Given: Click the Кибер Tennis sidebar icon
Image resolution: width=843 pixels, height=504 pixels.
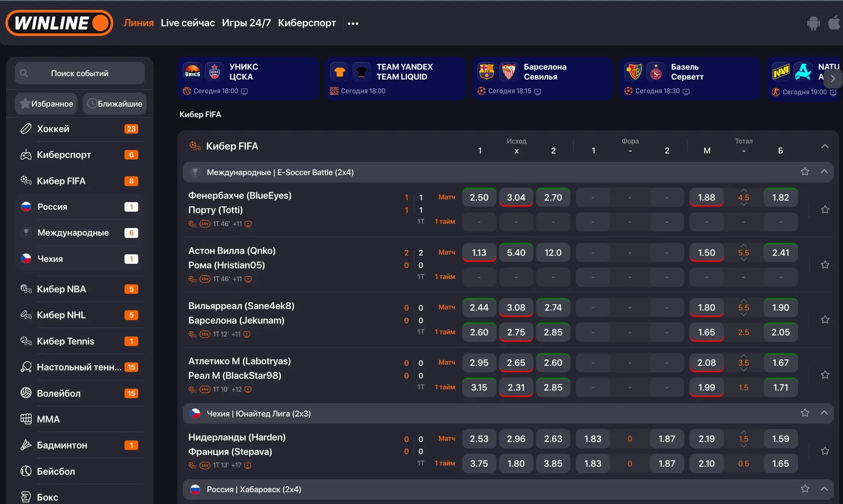Looking at the screenshot, I should tap(26, 341).
